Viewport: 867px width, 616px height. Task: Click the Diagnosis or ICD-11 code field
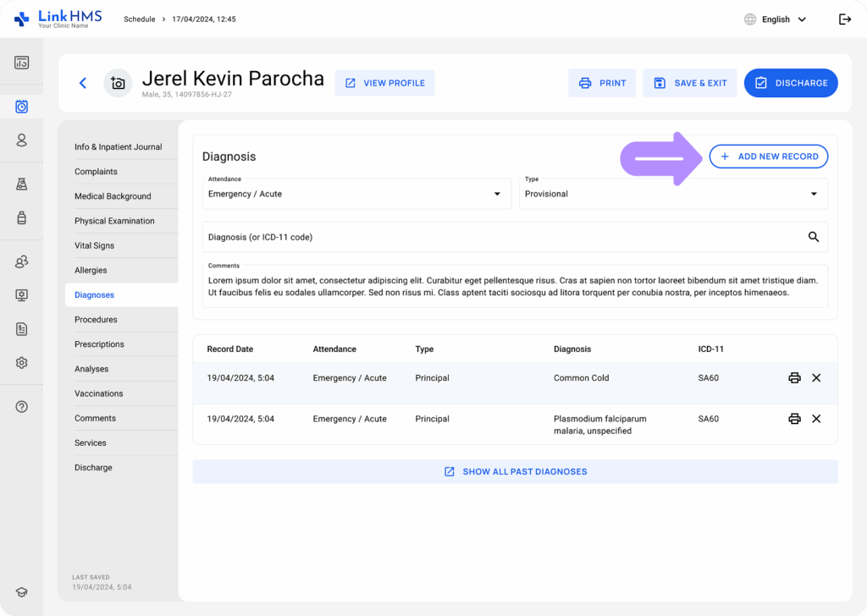pyautogui.click(x=516, y=237)
